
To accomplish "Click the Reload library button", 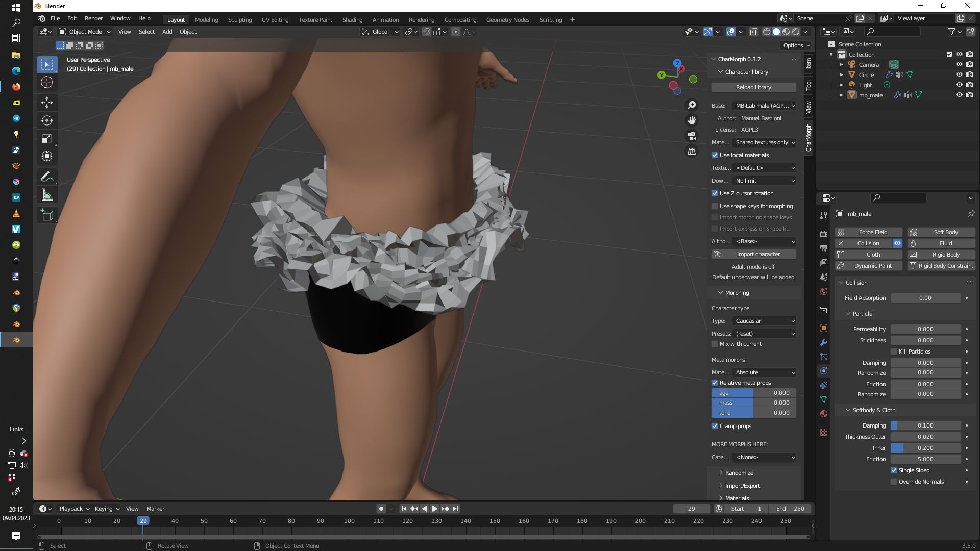I will pyautogui.click(x=753, y=87).
